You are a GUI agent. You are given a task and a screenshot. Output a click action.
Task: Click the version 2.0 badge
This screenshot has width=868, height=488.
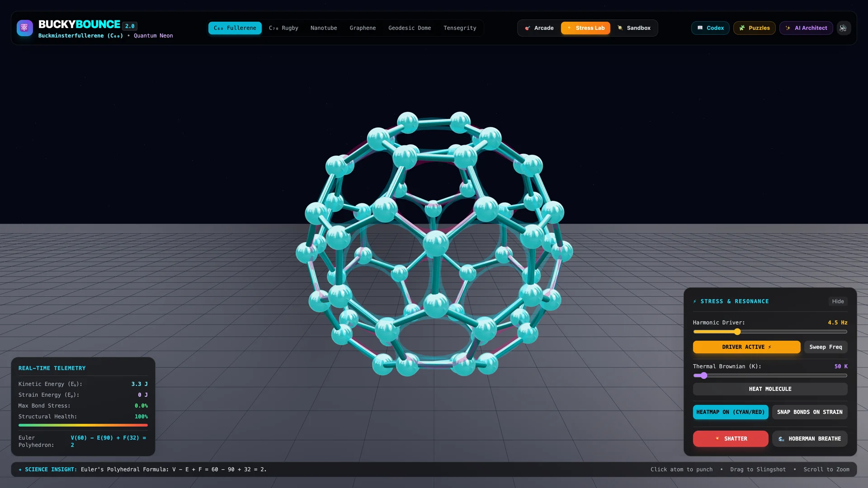pyautogui.click(x=130, y=26)
